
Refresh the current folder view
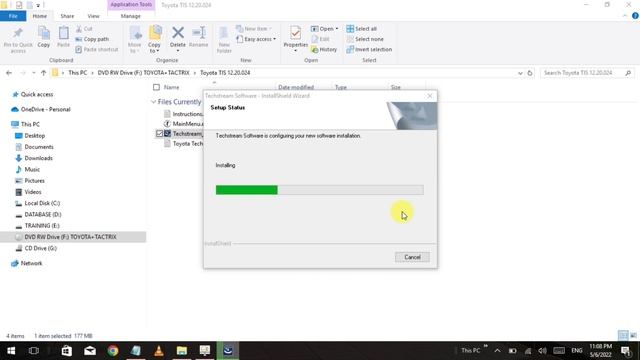tap(530, 73)
